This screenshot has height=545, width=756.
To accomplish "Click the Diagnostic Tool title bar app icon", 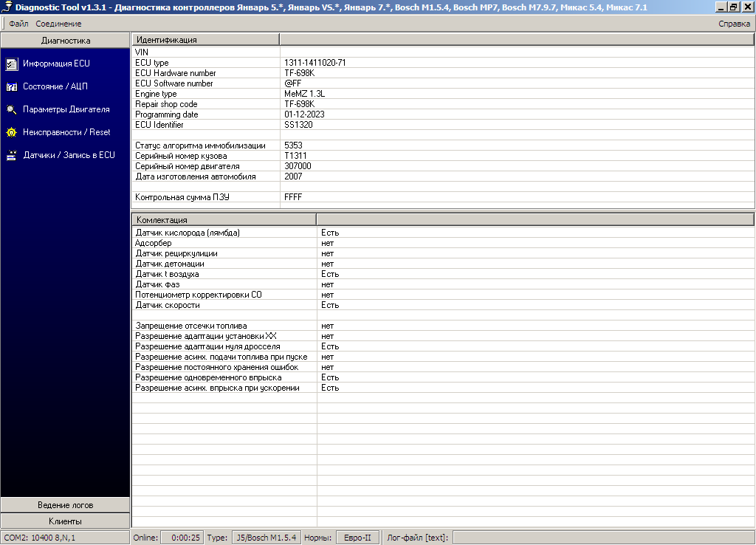I will click(x=7, y=7).
